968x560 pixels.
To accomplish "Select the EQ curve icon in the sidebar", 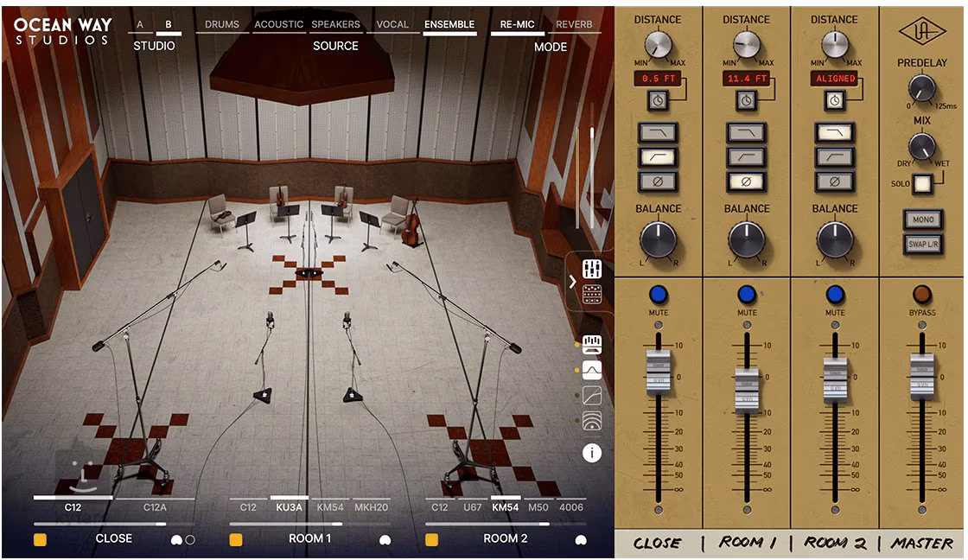I will tap(592, 371).
